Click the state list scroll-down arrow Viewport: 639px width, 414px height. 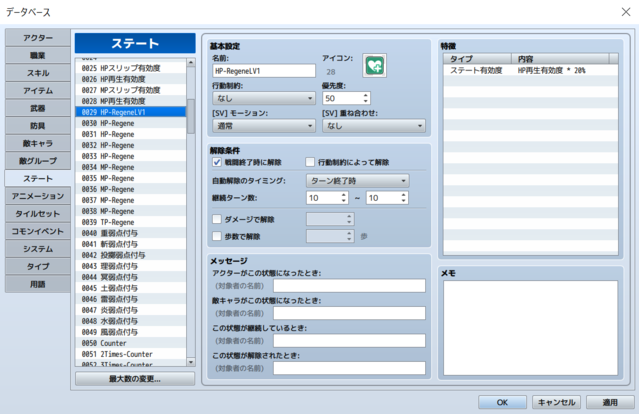coord(191,362)
